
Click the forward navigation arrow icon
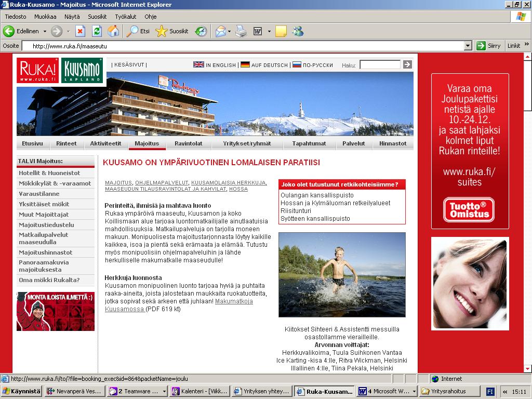point(57,31)
